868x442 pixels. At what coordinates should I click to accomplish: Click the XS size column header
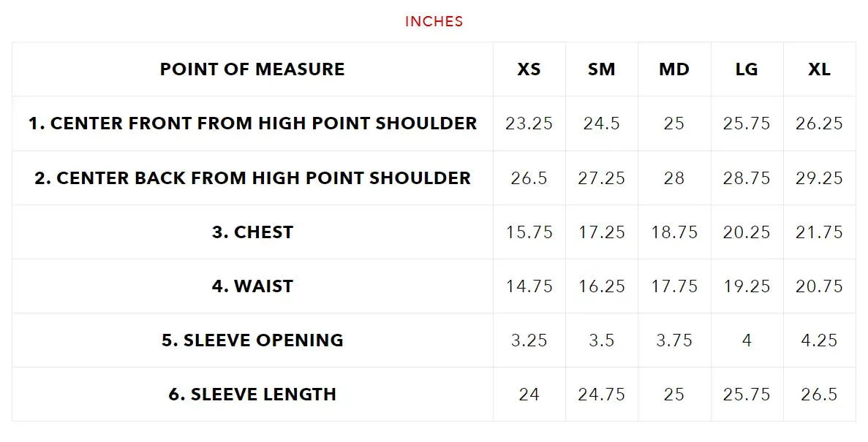[529, 69]
